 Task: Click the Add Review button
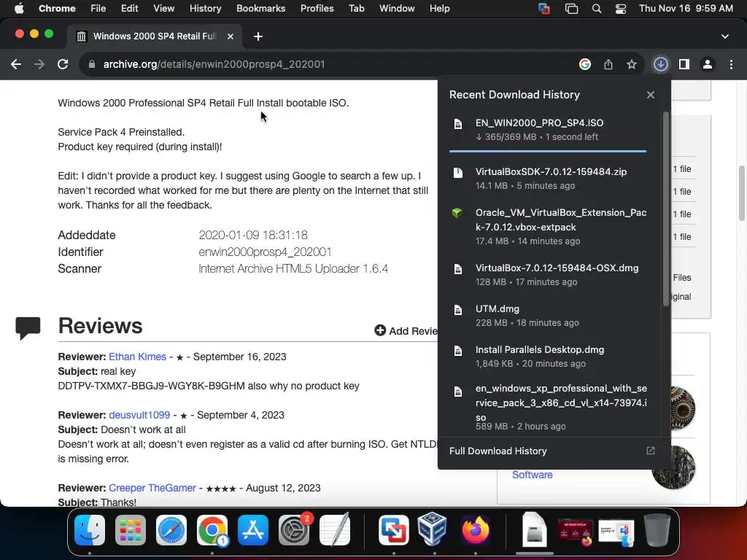(406, 331)
